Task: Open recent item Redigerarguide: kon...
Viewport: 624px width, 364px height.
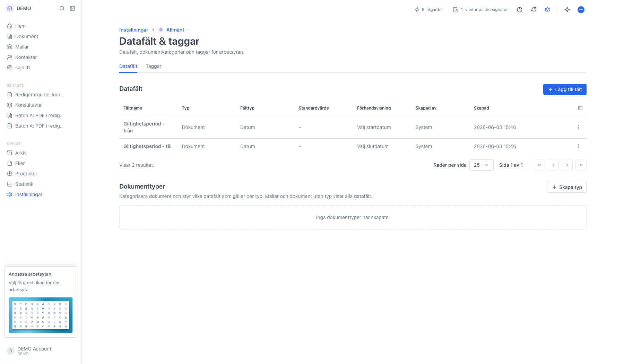Action: coord(41,95)
